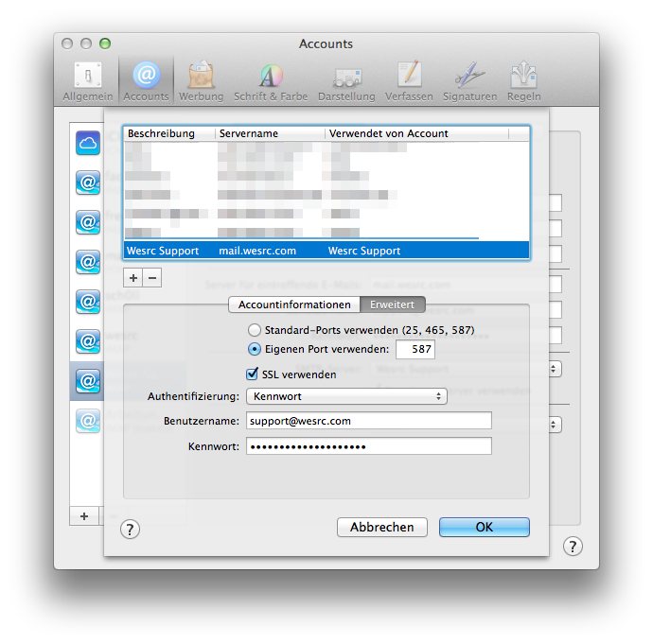The image size is (653, 644).
Task: Toggle the SSL verwenden checkbox
Action: (252, 374)
